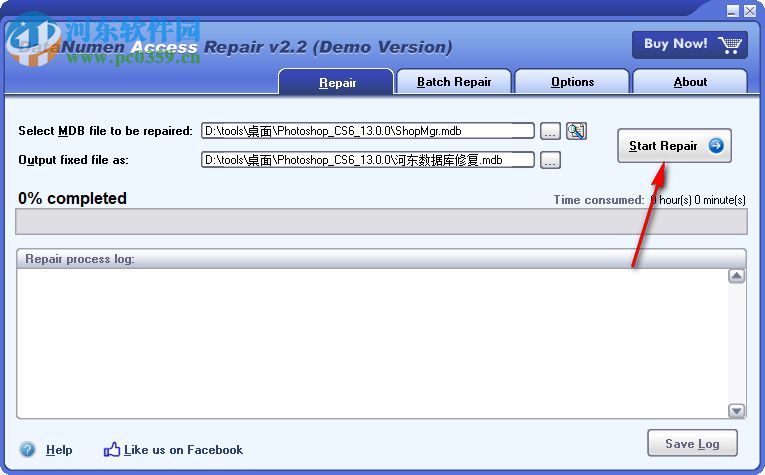Click the Buy Now! button

point(689,45)
